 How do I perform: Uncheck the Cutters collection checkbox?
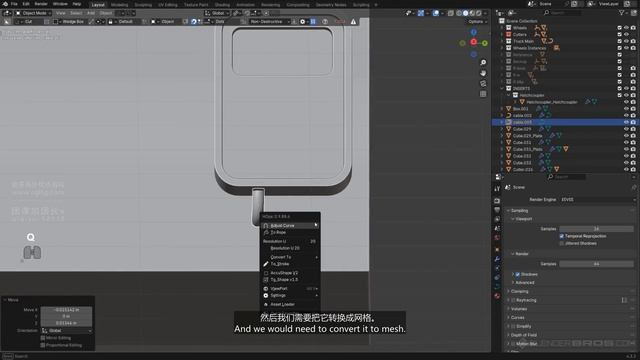click(620, 34)
